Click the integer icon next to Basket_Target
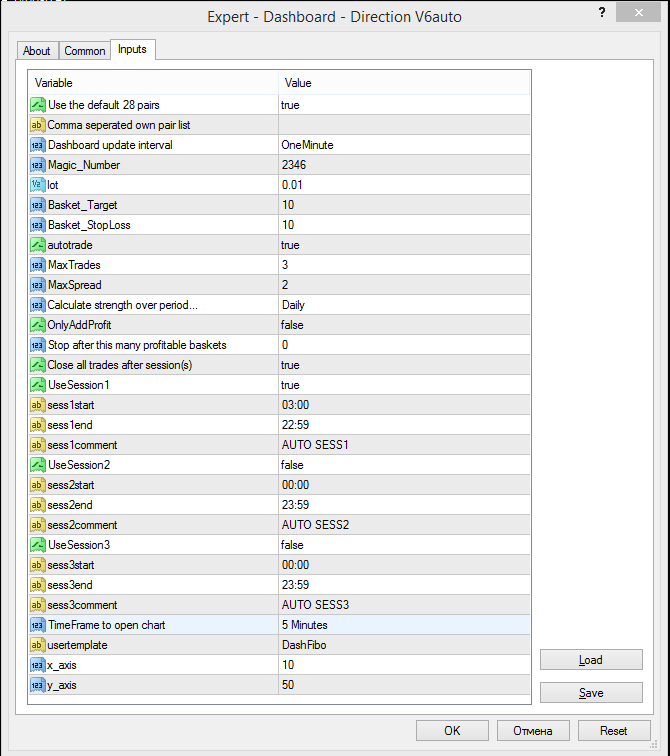Image resolution: width=670 pixels, height=756 pixels. [38, 205]
